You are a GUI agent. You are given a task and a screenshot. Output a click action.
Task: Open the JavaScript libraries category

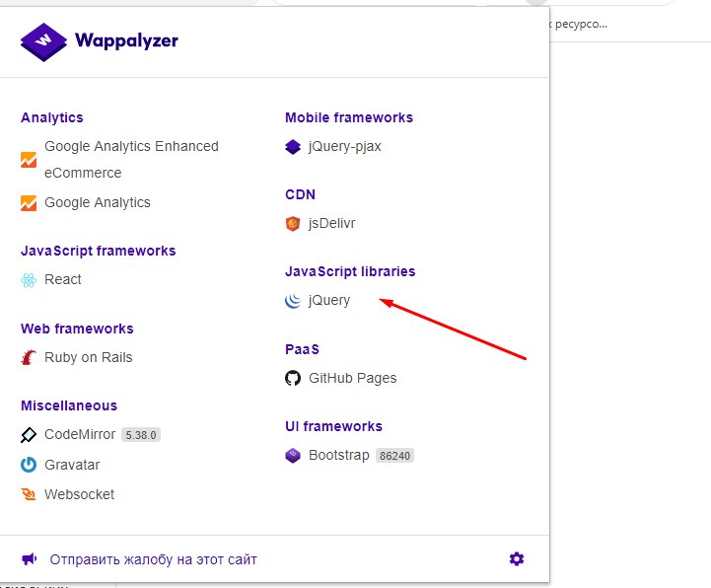click(x=350, y=271)
